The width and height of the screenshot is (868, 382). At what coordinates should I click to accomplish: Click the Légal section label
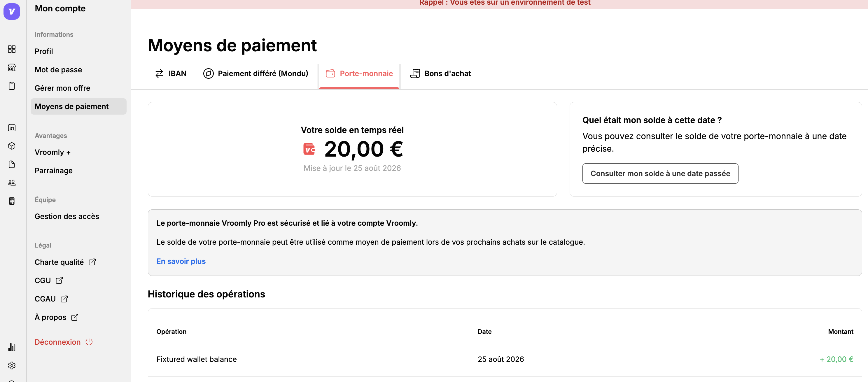click(x=43, y=245)
